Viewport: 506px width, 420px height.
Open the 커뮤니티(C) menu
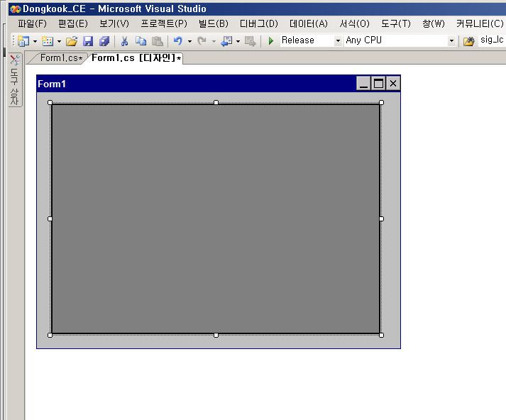point(480,24)
